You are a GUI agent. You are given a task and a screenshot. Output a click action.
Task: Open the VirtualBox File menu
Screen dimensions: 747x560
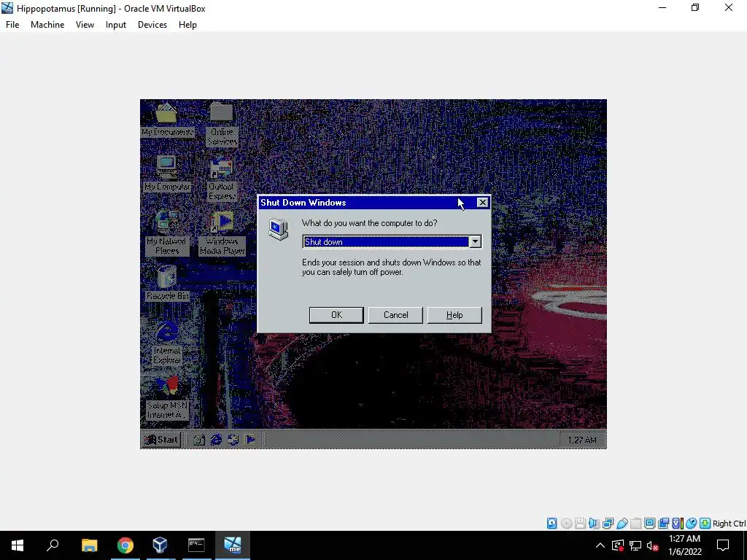12,25
